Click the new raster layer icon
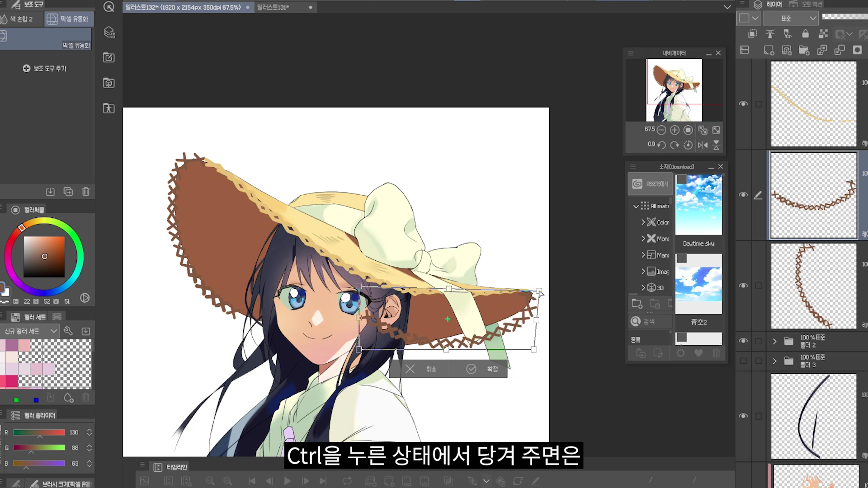Image resolution: width=868 pixels, height=488 pixels. tap(769, 50)
